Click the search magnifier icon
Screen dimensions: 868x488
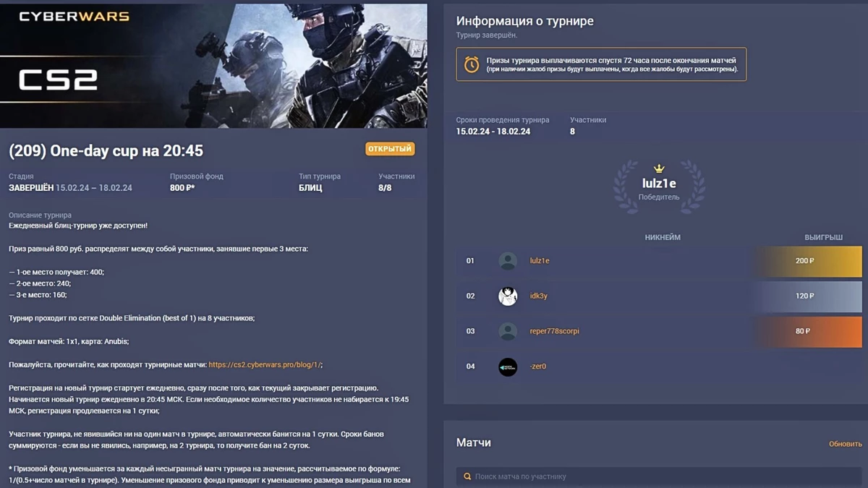click(x=468, y=477)
